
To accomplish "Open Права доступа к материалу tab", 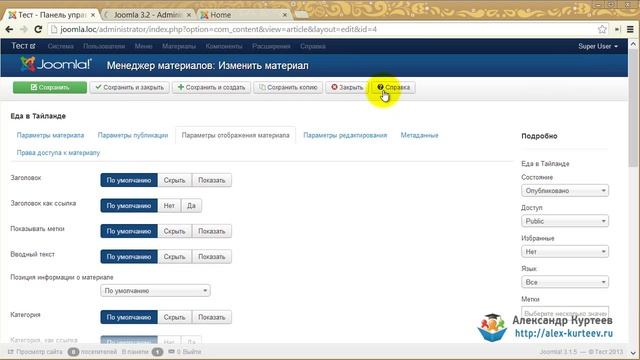I will click(x=58, y=153).
